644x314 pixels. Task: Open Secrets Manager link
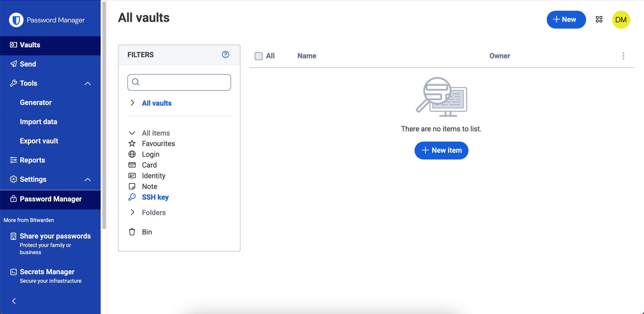pyautogui.click(x=47, y=272)
